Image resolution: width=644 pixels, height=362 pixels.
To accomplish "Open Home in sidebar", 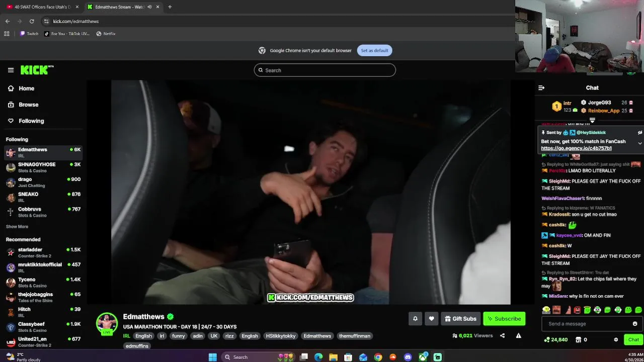I will pos(21,88).
